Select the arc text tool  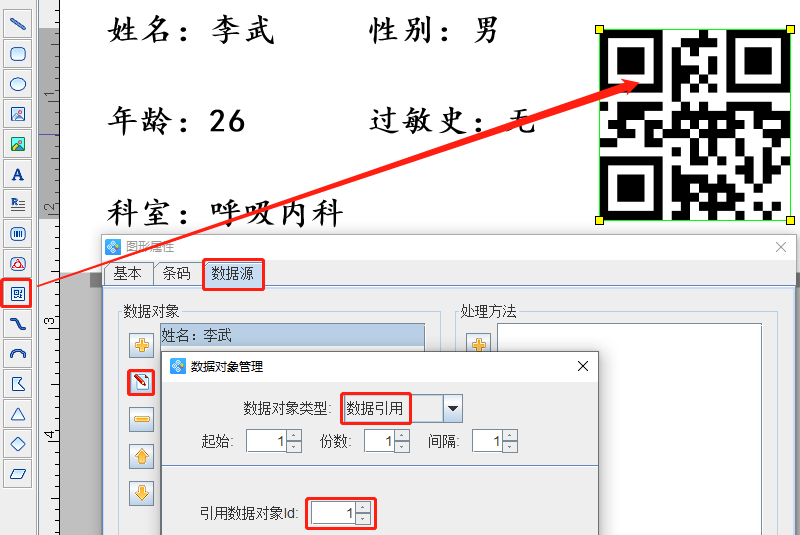(x=18, y=264)
